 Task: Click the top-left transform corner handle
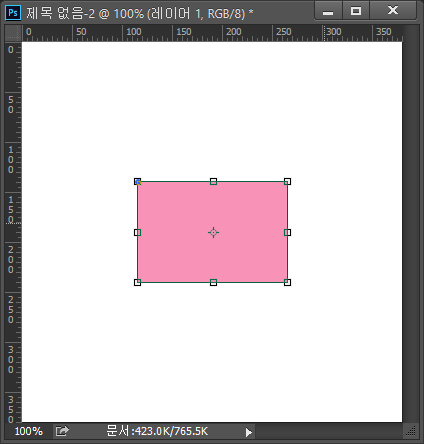point(137,181)
